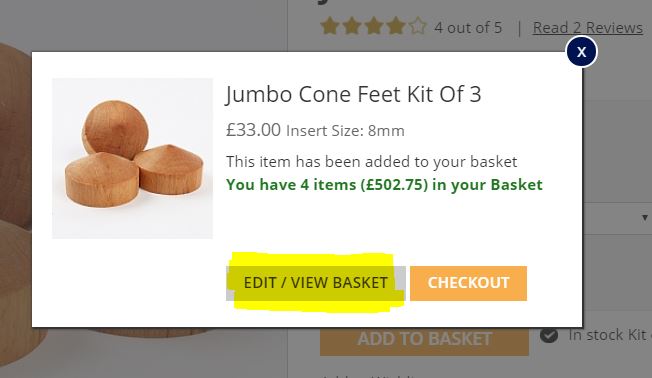
Task: Click the green basket total summary text
Action: coord(384,185)
